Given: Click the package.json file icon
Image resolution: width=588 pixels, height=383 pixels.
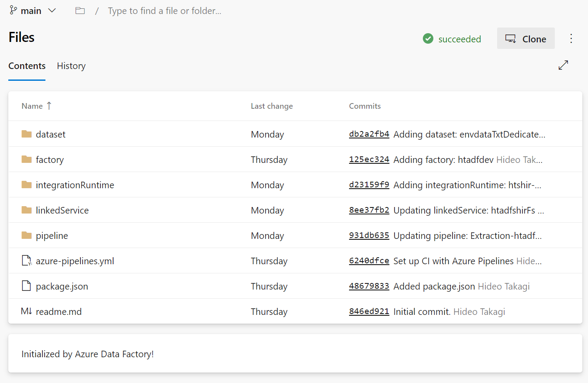Looking at the screenshot, I should point(27,286).
